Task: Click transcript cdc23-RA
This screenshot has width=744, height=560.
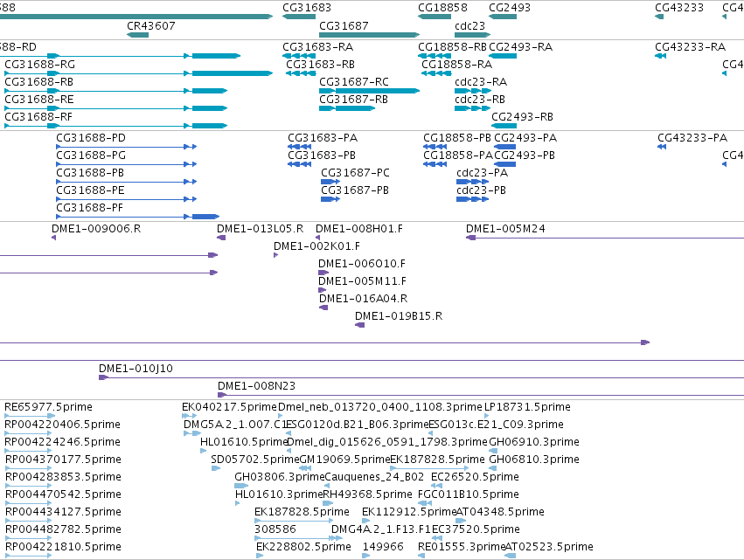Action: pos(481,81)
